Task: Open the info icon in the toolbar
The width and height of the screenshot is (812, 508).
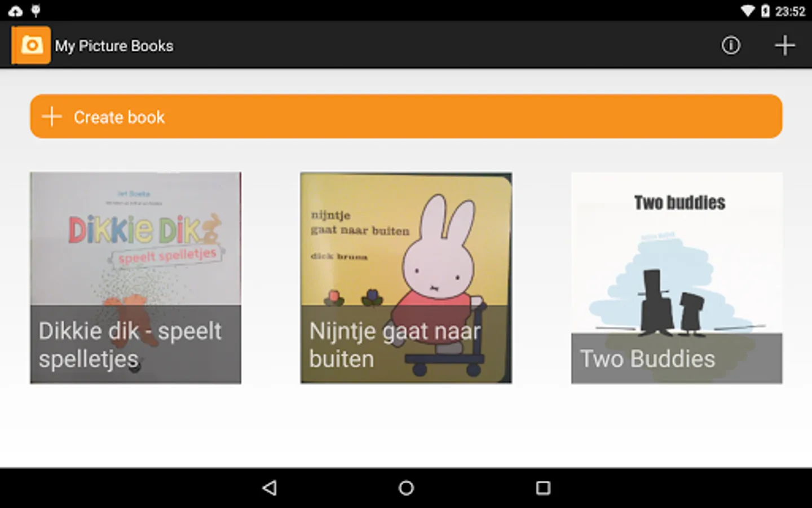Action: click(731, 45)
